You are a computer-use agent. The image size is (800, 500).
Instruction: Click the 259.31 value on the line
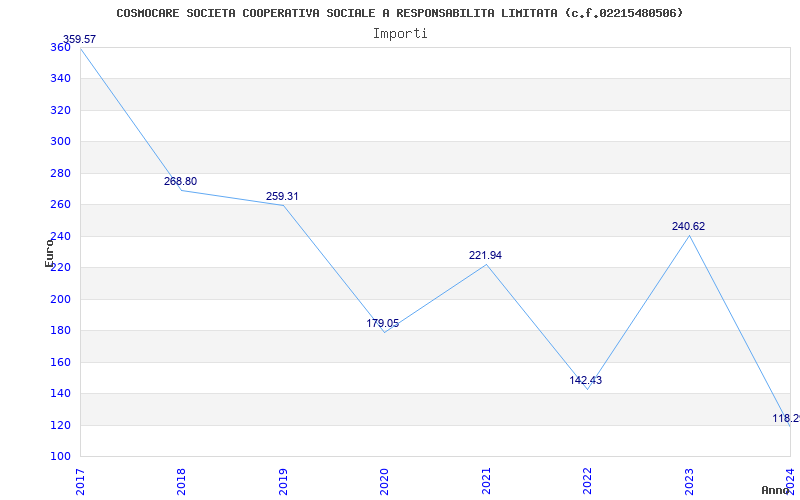282,196
